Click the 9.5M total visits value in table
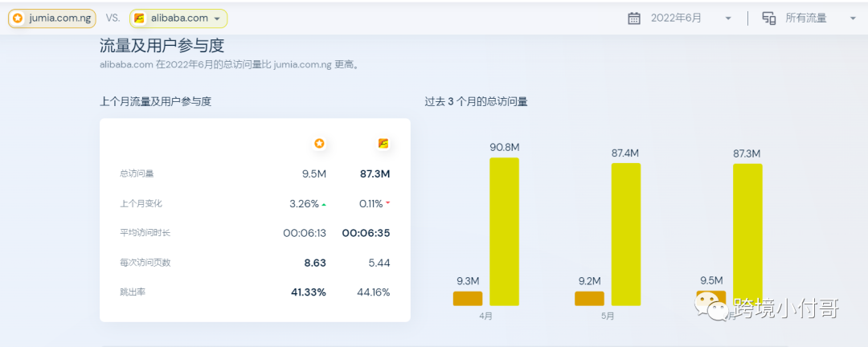868x347 pixels. (x=314, y=173)
